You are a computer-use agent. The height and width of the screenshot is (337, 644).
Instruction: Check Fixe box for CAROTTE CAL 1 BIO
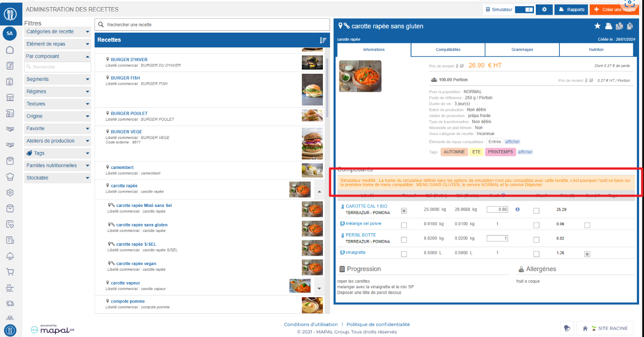pos(536,211)
